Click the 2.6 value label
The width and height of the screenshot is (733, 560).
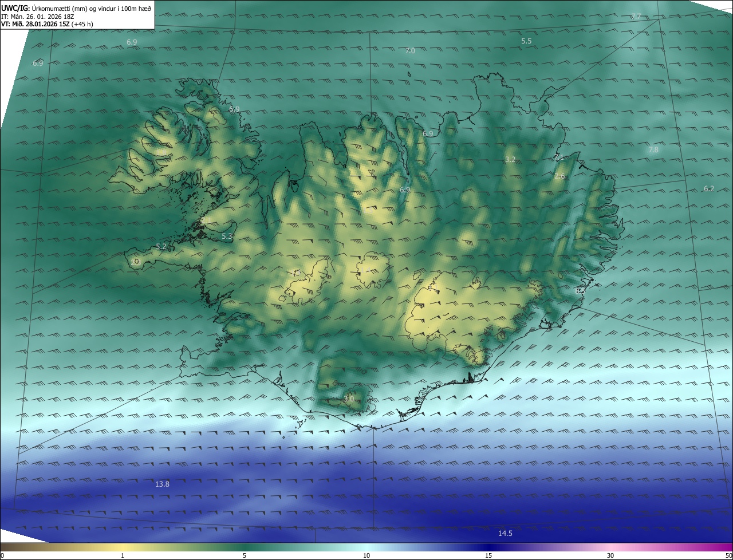pyautogui.click(x=559, y=176)
